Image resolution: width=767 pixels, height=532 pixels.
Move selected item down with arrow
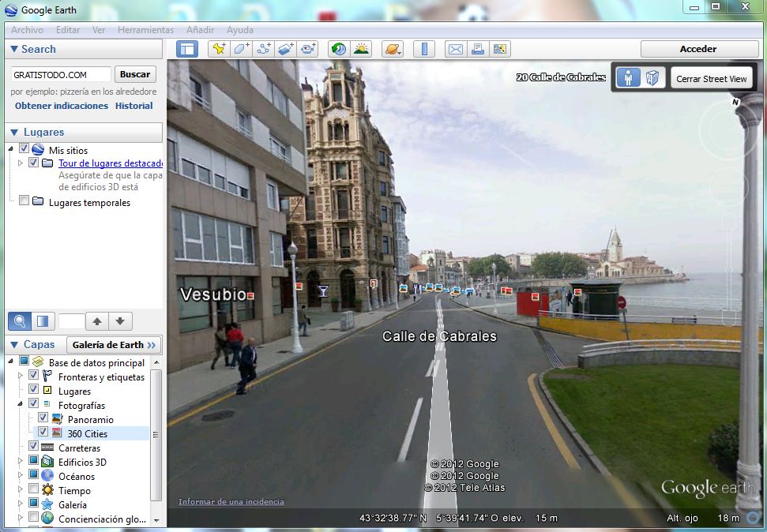tap(120, 321)
